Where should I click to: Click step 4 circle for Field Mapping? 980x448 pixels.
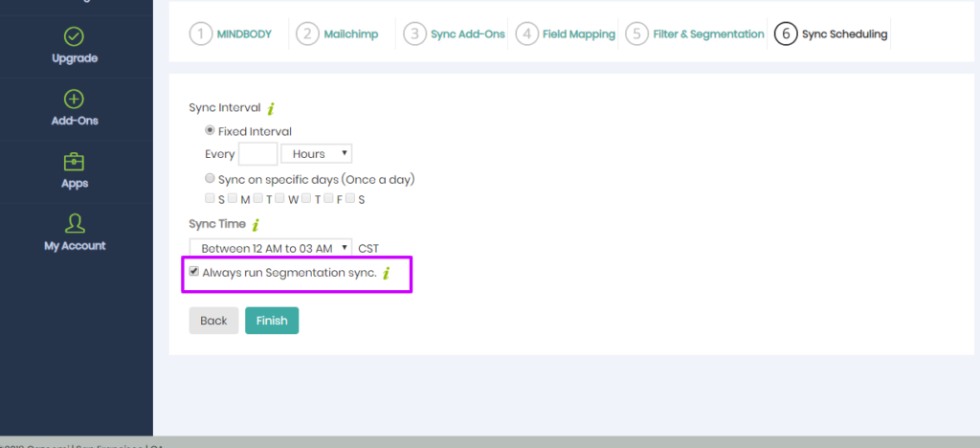click(527, 34)
